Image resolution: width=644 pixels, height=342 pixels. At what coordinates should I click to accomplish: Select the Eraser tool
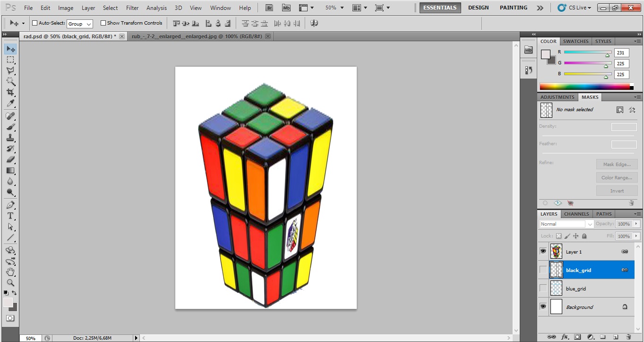pyautogui.click(x=10, y=160)
